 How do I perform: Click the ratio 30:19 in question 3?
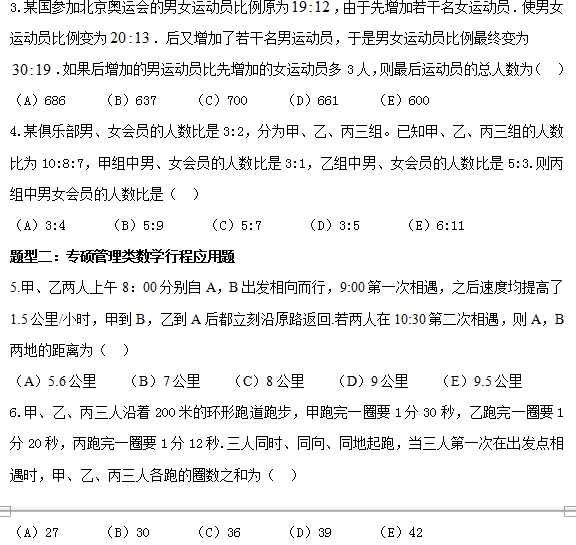tap(31, 69)
